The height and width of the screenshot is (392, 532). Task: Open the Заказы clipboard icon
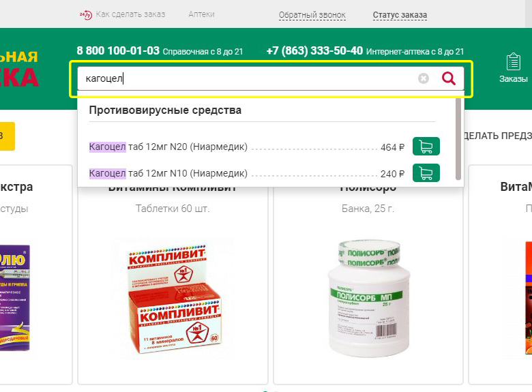click(x=514, y=62)
